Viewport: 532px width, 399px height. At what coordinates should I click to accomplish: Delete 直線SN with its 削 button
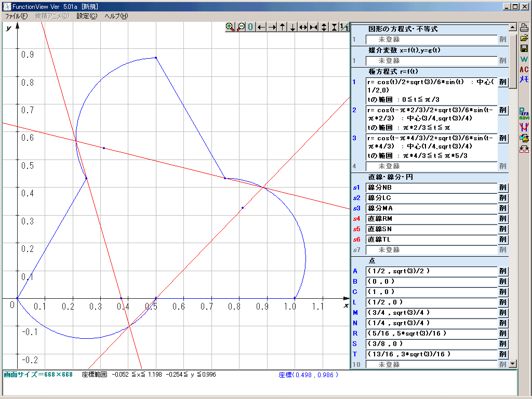(503, 229)
